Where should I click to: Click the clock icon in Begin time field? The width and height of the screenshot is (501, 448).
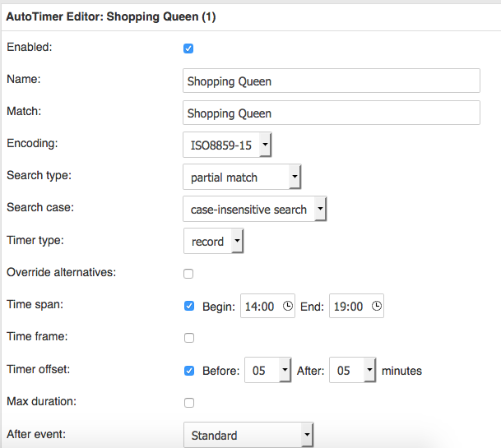point(287,306)
